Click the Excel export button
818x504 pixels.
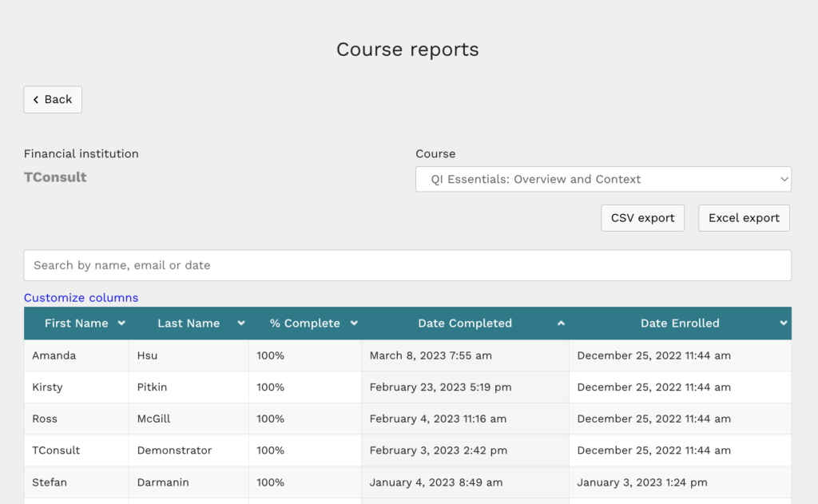tap(744, 217)
